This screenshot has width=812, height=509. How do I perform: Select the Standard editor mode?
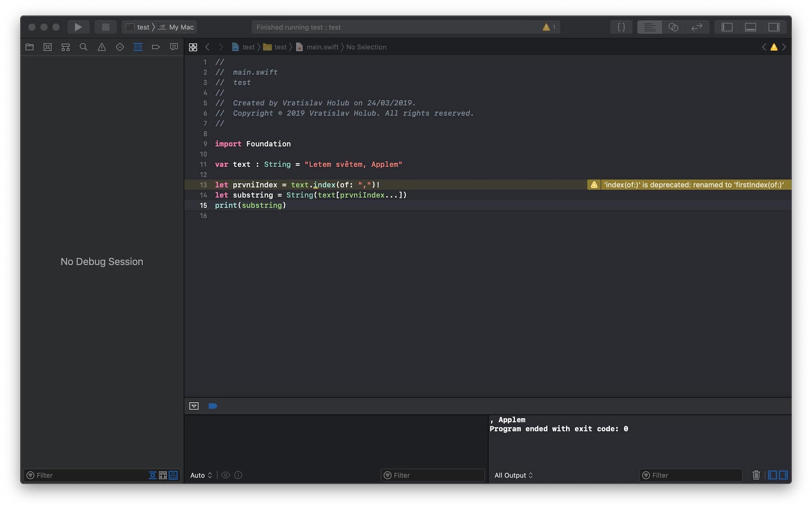coord(650,27)
